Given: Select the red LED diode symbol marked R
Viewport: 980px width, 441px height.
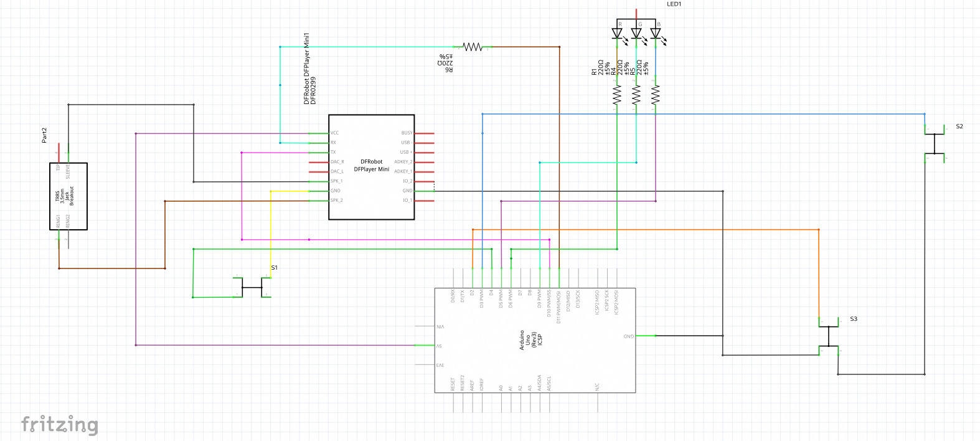Looking at the screenshot, I should pos(617,33).
